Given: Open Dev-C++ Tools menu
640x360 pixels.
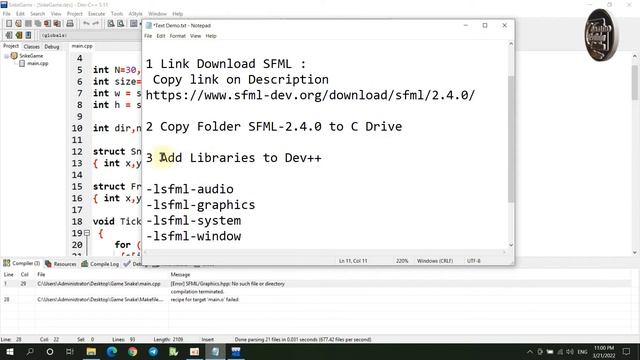Looking at the screenshot, I should pos(117,14).
